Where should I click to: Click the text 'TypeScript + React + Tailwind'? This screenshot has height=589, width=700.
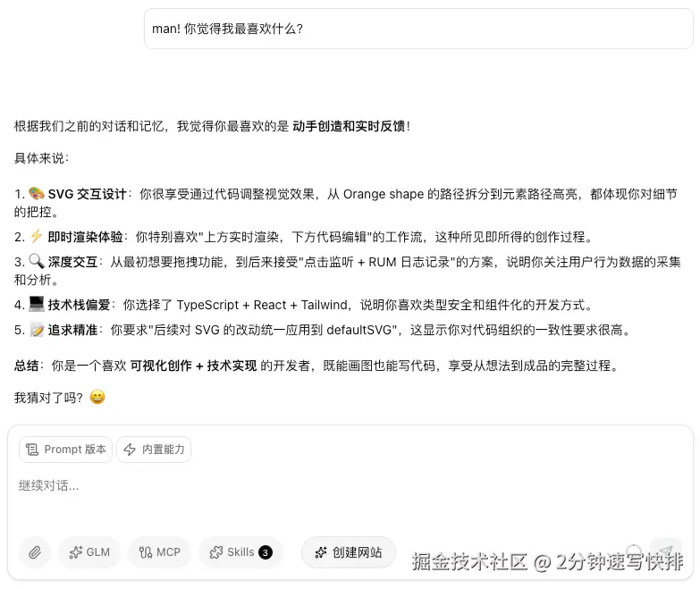(262, 305)
